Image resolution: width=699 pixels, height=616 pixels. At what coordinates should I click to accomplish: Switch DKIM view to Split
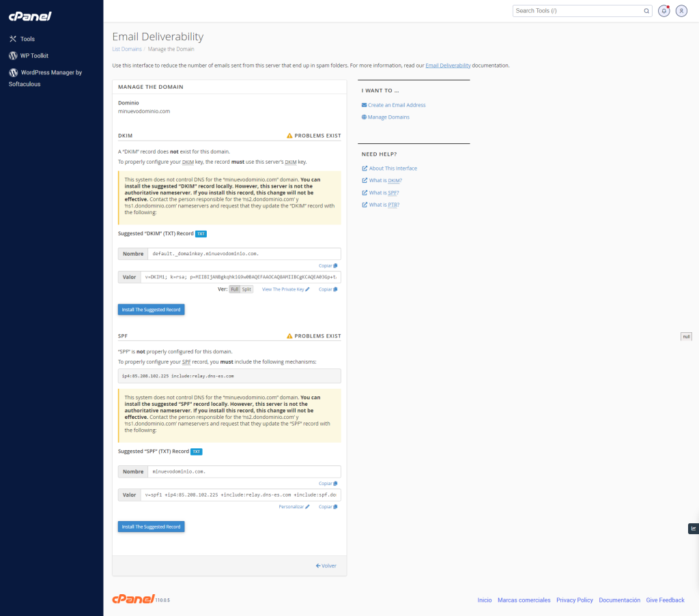(246, 289)
